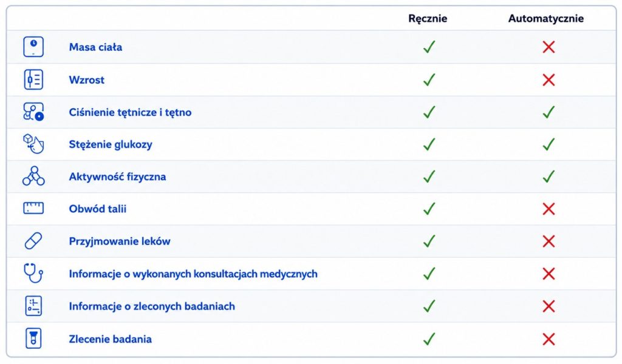Click red cross for Zlecenie badania row
This screenshot has height=364, width=622.
tap(549, 339)
